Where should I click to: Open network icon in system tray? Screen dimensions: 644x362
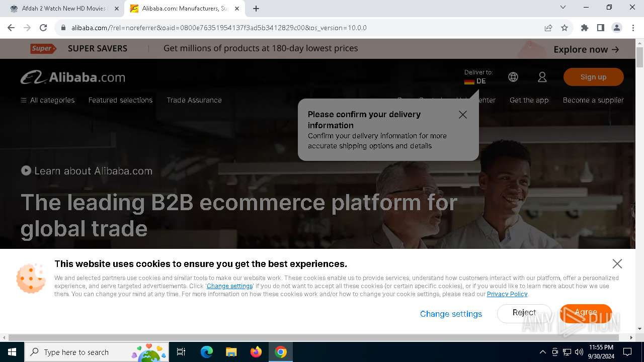pos(567,352)
